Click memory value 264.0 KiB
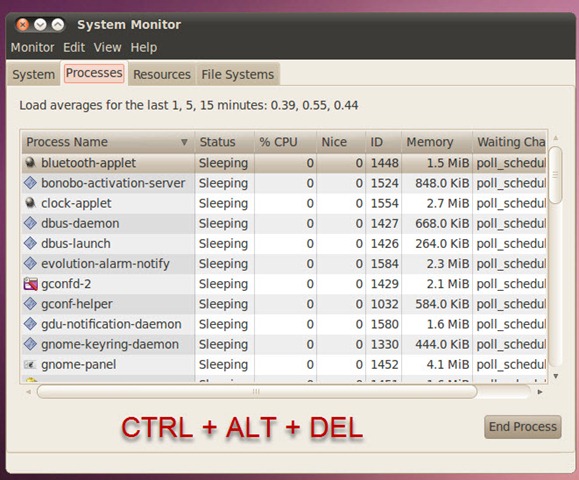This screenshot has height=480, width=579. (x=442, y=243)
